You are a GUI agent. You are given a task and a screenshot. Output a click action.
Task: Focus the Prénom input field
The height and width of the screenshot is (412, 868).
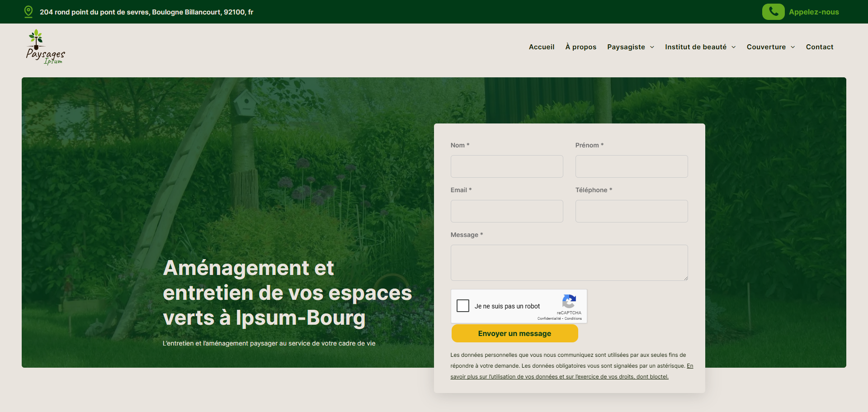coord(631,166)
